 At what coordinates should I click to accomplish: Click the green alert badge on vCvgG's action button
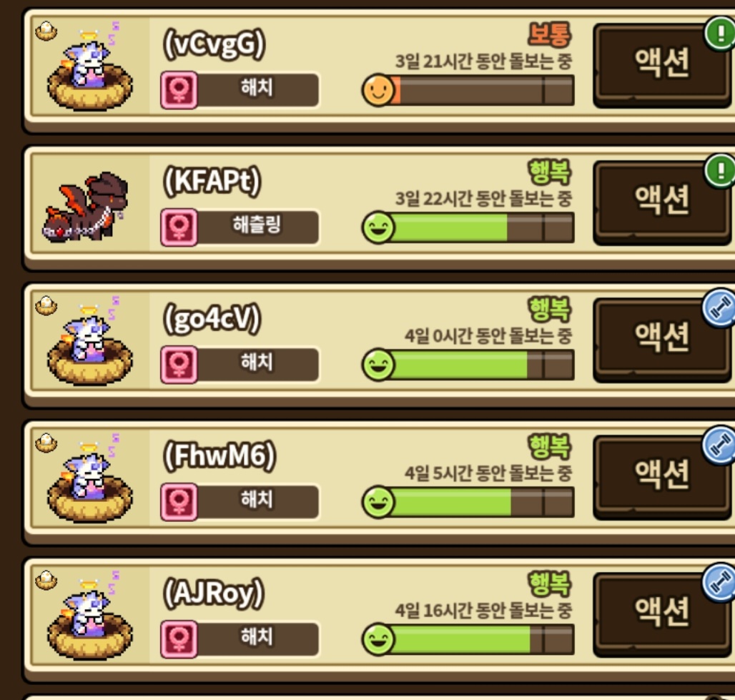(720, 34)
